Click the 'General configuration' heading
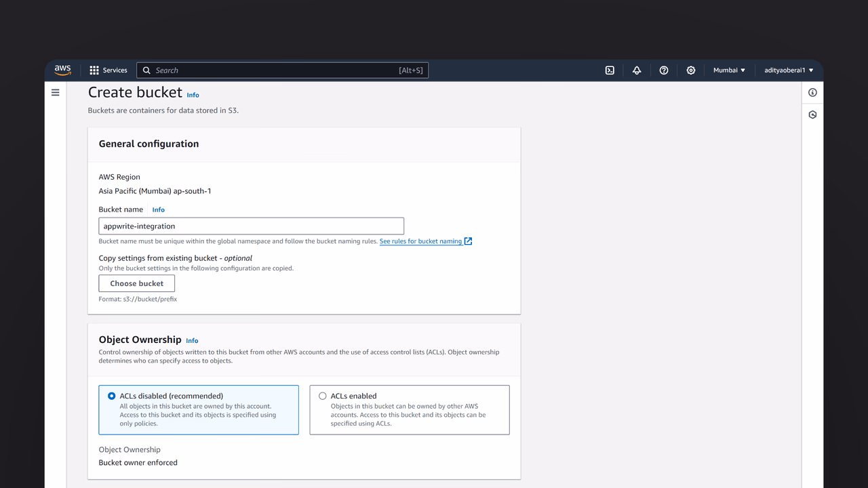 [149, 144]
